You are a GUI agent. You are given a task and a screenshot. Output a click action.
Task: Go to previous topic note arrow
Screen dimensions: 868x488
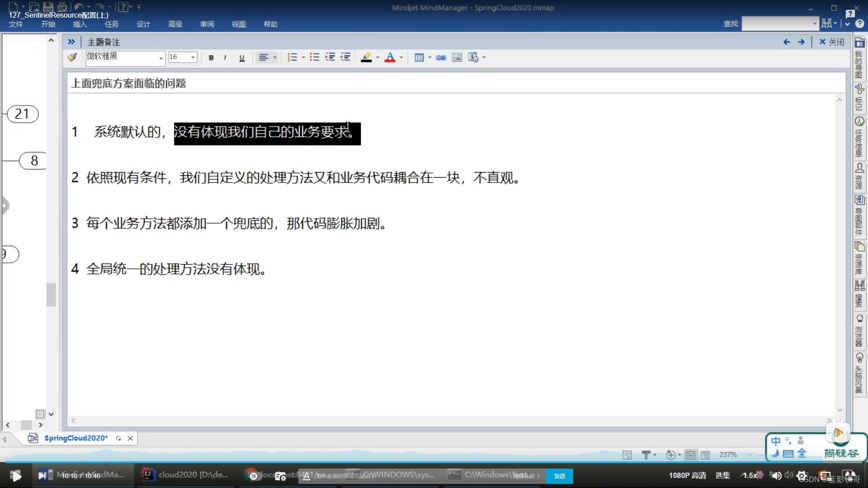click(x=787, y=42)
